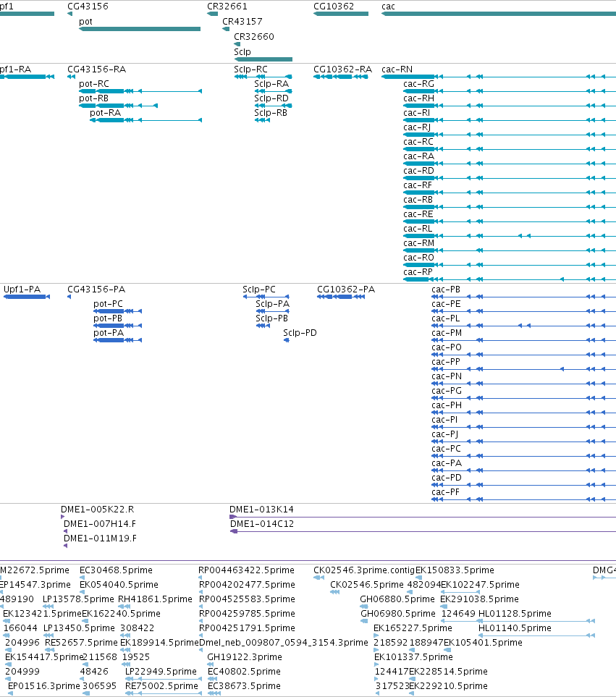616x697 pixels.
Task: Select the CG10362-PA protein
Action: click(x=341, y=297)
